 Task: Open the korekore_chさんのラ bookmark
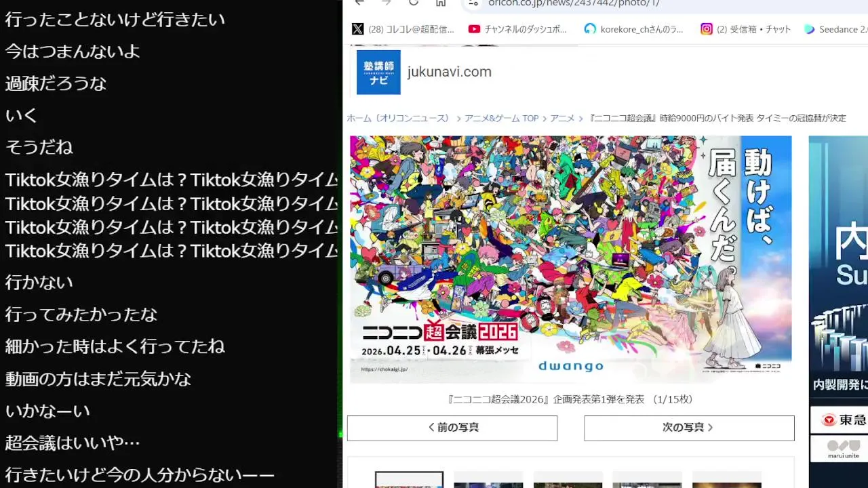(x=635, y=29)
